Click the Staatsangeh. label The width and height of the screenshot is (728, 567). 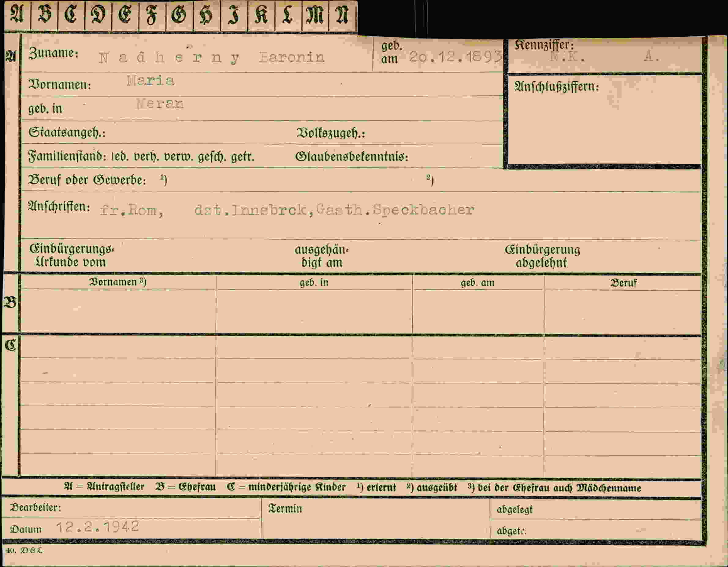coord(67,133)
